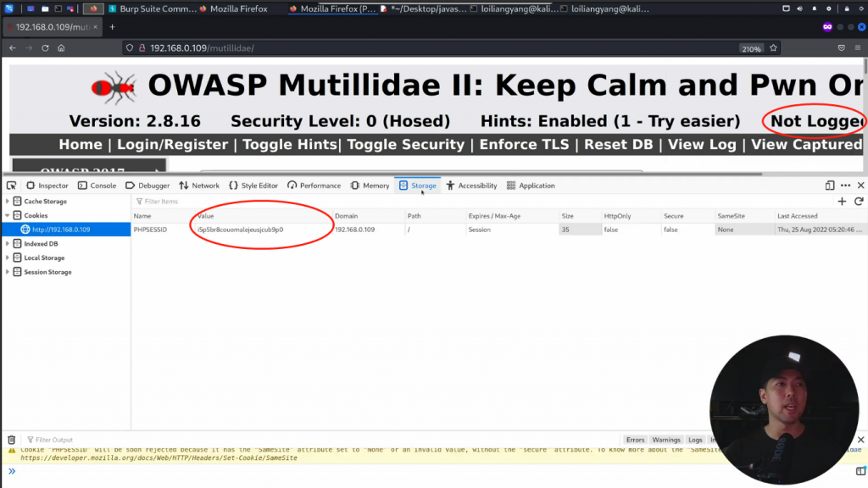Open the Firefox hamburger menu
Viewport: 868px width, 488px height.
click(x=858, y=48)
